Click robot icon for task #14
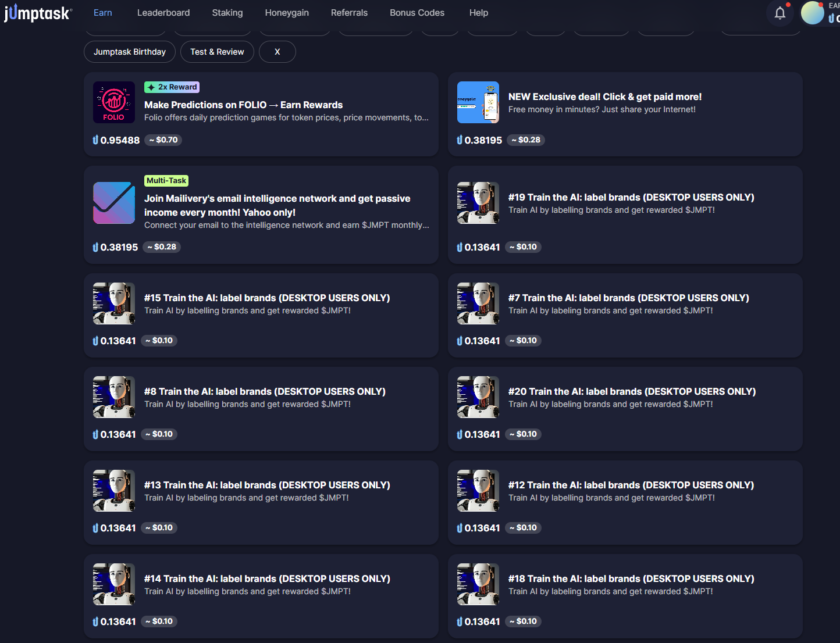Viewport: 840px width, 643px height. 114,584
